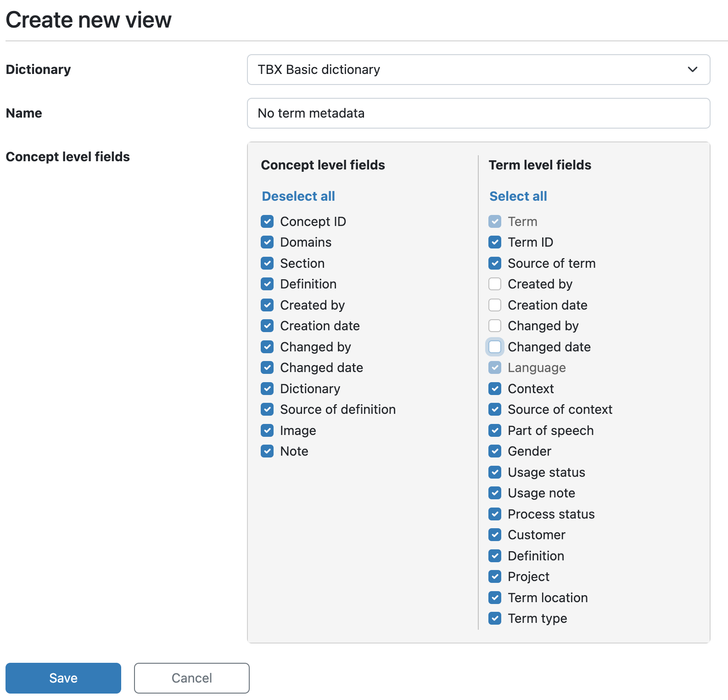Uncheck the Part of speech checkbox
Viewport: 728px width, 700px height.
click(495, 430)
